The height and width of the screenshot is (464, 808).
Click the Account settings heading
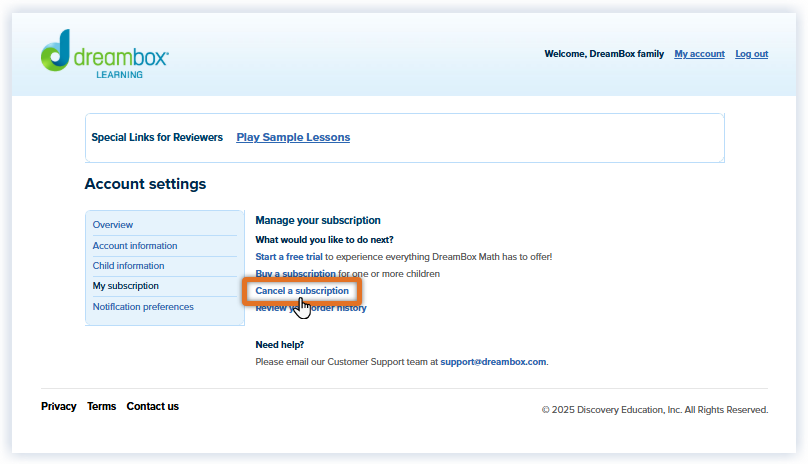tap(145, 184)
